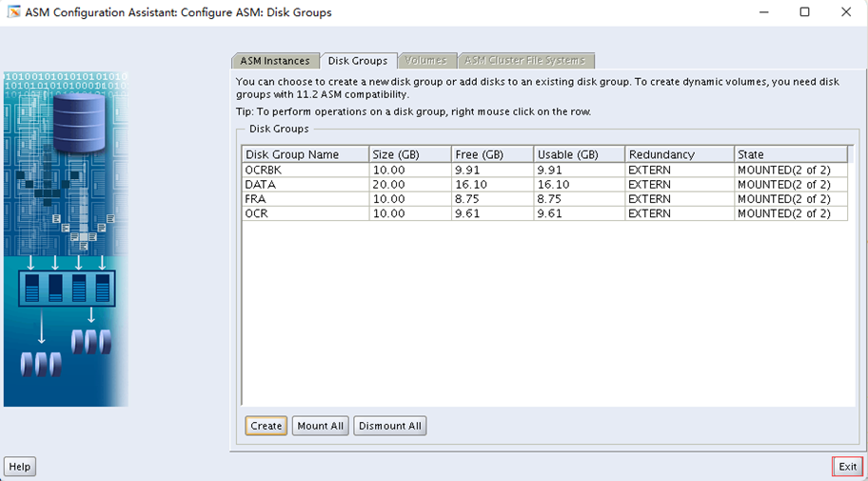Switch to the ASM Instances tab

pyautogui.click(x=274, y=61)
